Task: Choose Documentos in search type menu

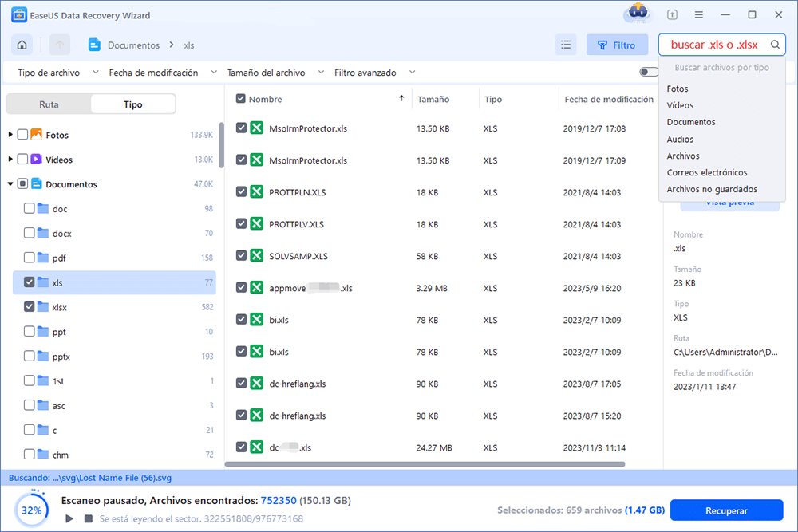Action: 691,122
